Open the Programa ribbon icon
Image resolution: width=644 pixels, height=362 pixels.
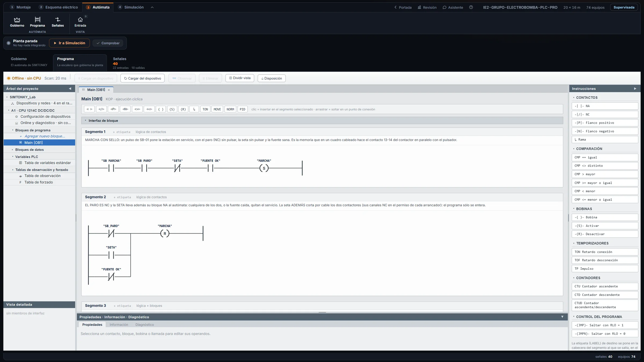point(37,22)
